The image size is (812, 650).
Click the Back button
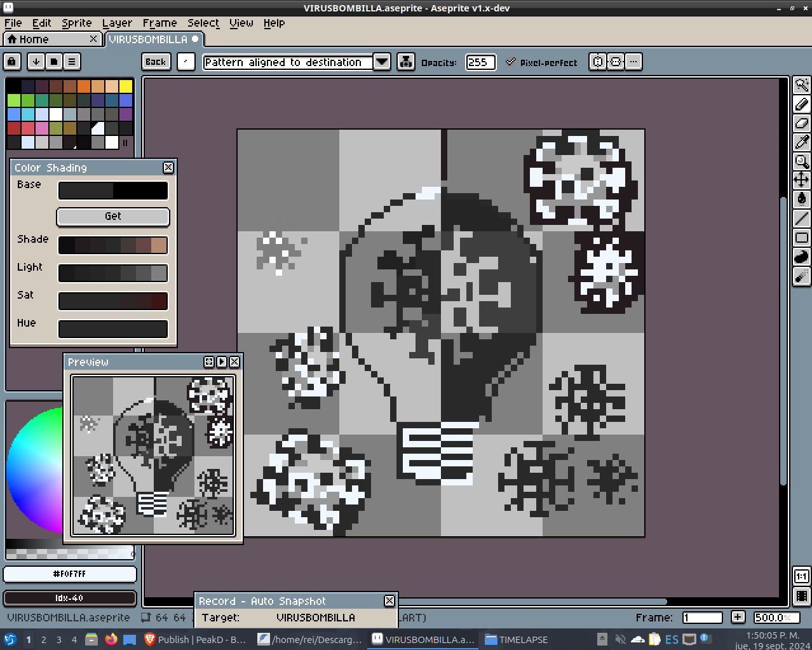tap(156, 62)
